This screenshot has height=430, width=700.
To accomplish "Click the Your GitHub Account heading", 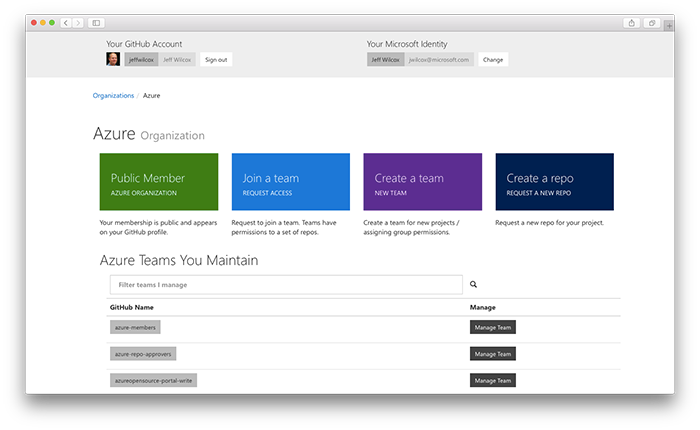I will [144, 44].
